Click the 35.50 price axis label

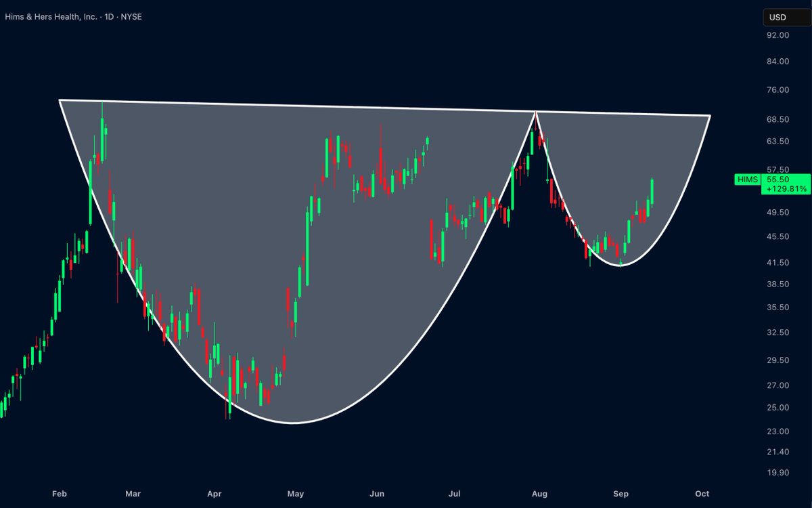click(778, 308)
